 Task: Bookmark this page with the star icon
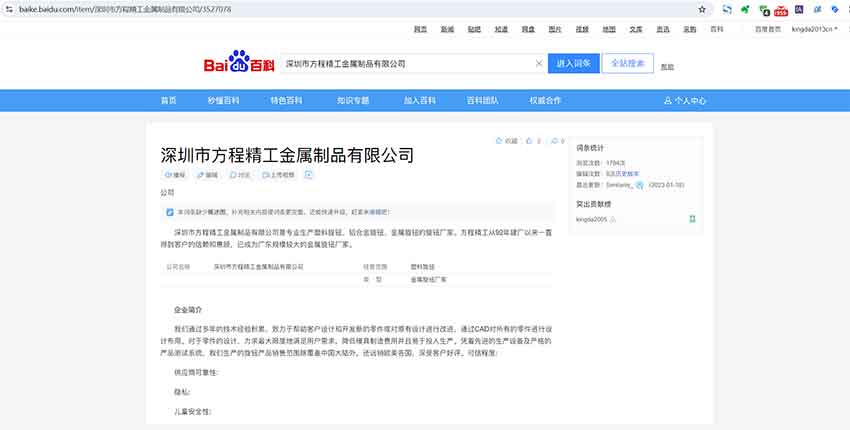(702, 9)
